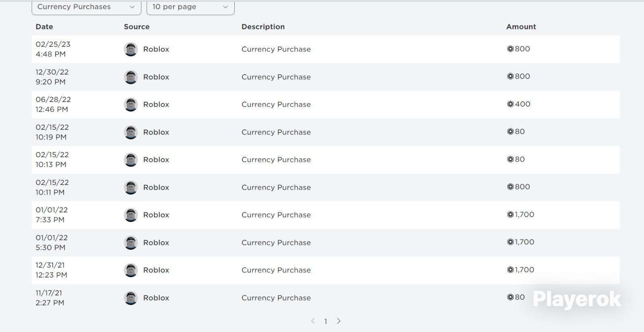Click the Date column header
This screenshot has height=332, width=644.
pyautogui.click(x=44, y=27)
